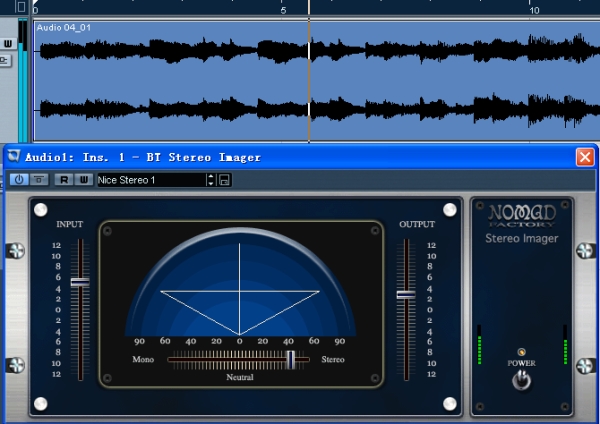This screenshot has height=424, width=600.
Task: Click the Nomad Factory logo
Action: [522, 216]
